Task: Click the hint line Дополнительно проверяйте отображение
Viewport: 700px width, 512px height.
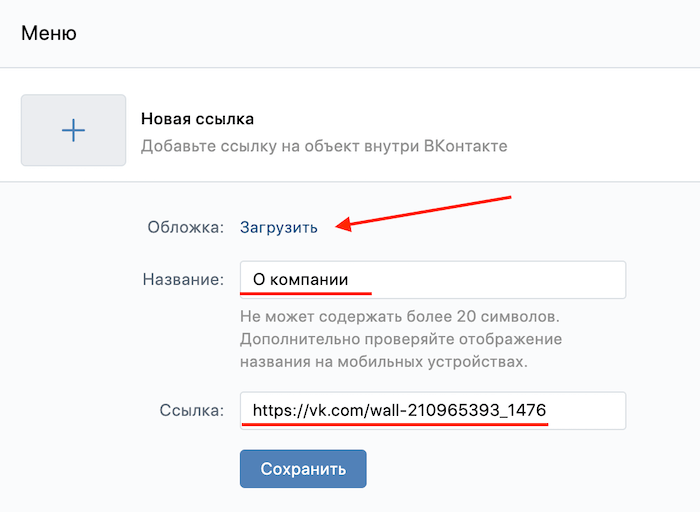Action: (401, 338)
